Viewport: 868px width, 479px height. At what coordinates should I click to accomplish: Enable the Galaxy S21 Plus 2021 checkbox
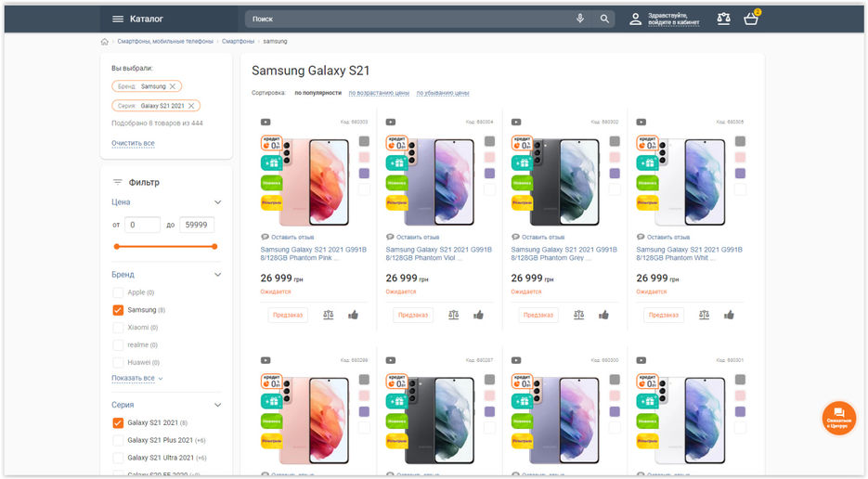[x=118, y=440]
